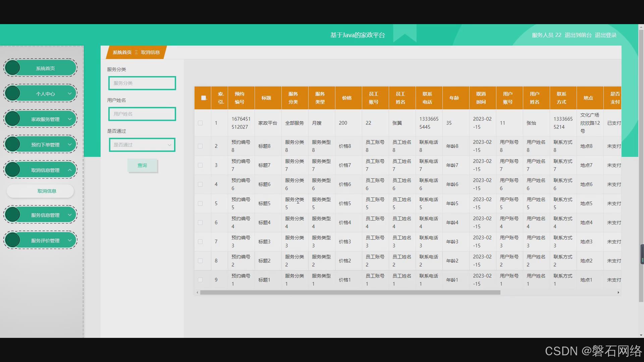Image resolution: width=644 pixels, height=362 pixels.
Task: Click the table's horizontal scrollbar
Action: coord(350,293)
